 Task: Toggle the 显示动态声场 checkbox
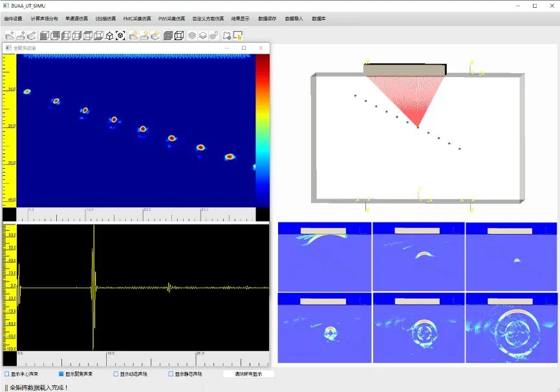pyautogui.click(x=116, y=374)
